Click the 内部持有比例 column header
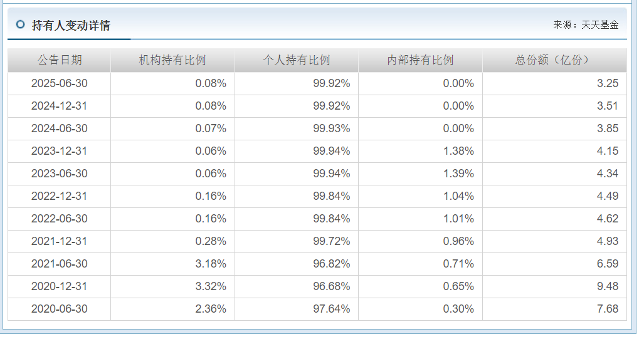 pyautogui.click(x=420, y=60)
